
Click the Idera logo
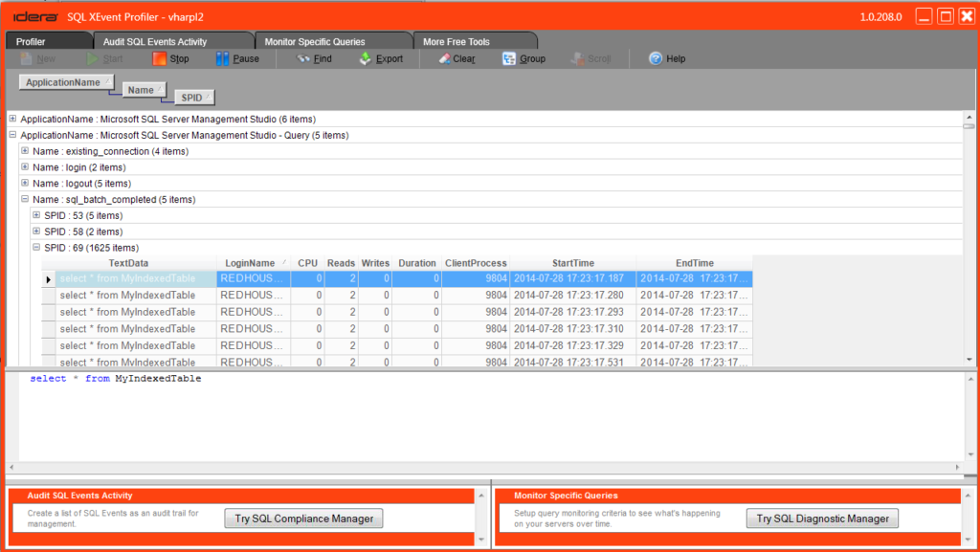click(35, 17)
